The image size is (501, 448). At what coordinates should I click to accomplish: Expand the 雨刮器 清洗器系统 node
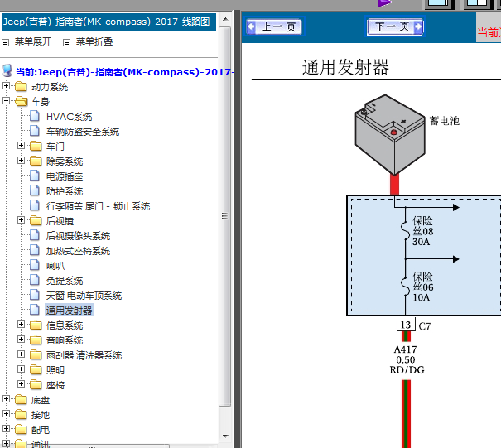click(21, 354)
